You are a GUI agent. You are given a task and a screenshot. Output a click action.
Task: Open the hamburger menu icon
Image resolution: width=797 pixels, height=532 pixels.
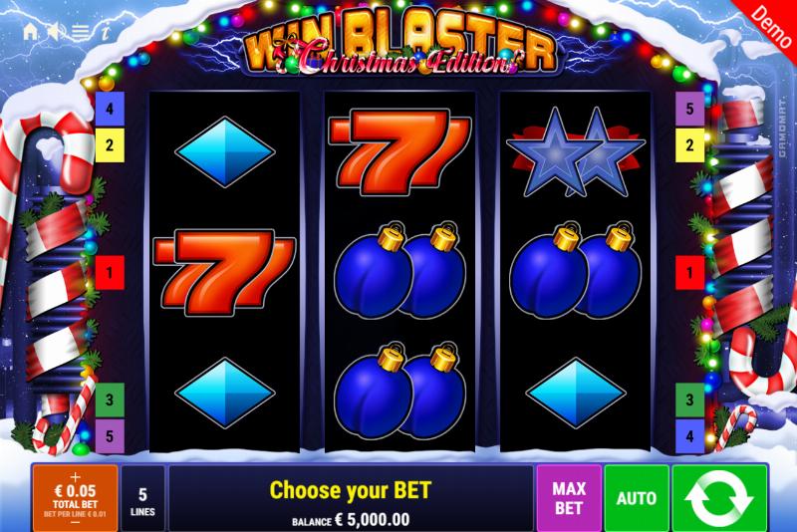click(81, 32)
